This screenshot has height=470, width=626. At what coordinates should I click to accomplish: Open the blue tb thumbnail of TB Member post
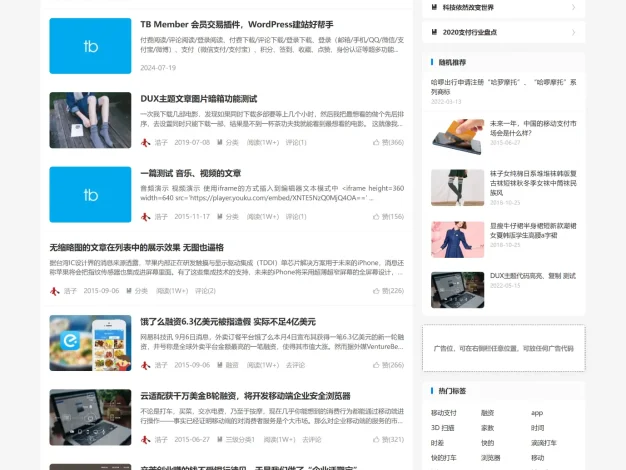point(90,46)
